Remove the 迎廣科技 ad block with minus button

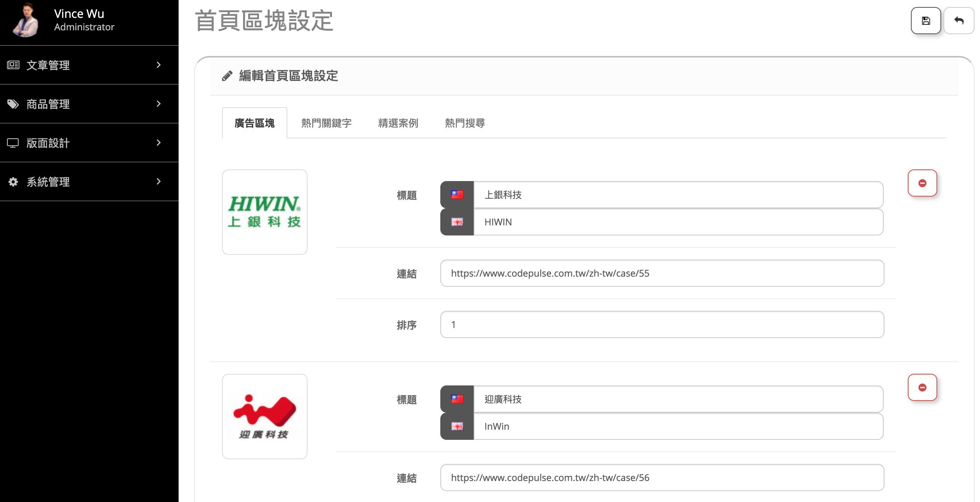(922, 387)
